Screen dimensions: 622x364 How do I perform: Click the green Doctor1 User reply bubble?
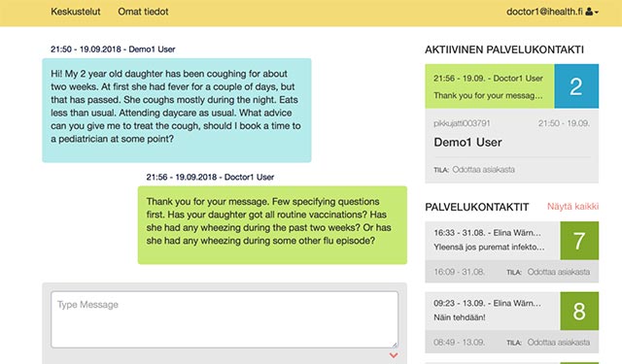pyautogui.click(x=272, y=225)
